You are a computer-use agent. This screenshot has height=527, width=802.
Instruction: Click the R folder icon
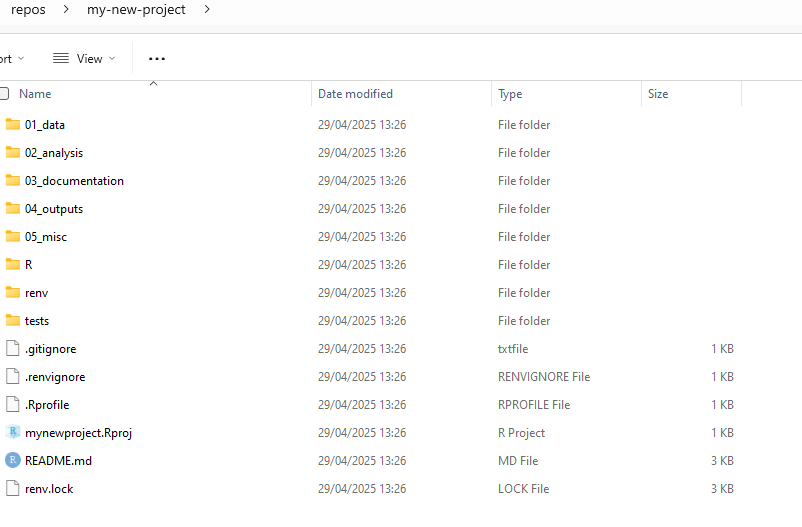(12, 264)
